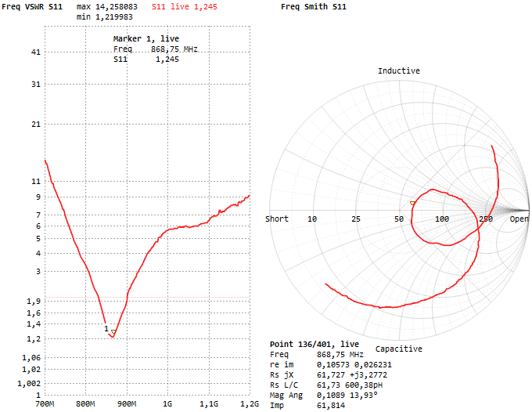Image resolution: width=532 pixels, height=412 pixels.
Task: Click the marker frequency value 868,75 MHz
Action: point(174,49)
